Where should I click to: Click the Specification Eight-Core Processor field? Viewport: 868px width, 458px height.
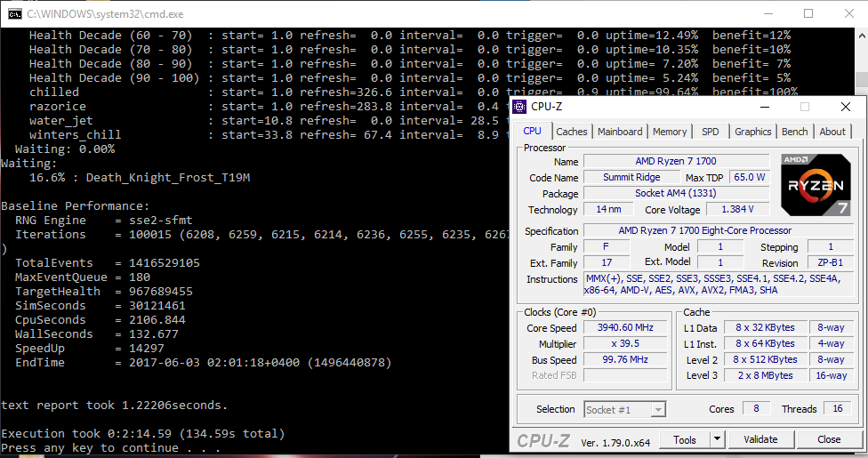coord(719,230)
